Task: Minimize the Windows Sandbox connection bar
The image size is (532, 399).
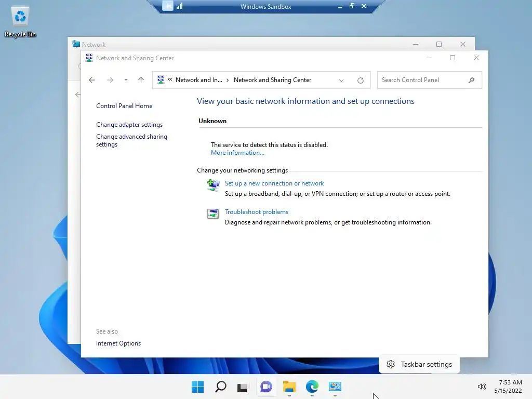Action: (x=340, y=6)
